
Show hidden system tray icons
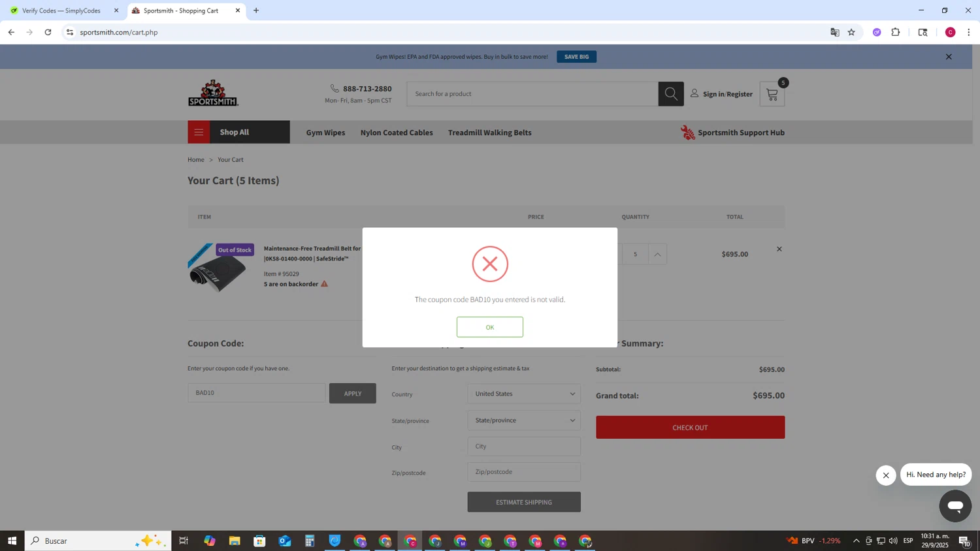(x=856, y=541)
